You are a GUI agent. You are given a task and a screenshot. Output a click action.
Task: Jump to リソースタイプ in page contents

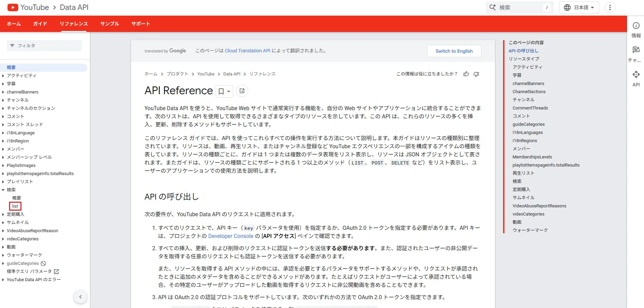[524, 59]
